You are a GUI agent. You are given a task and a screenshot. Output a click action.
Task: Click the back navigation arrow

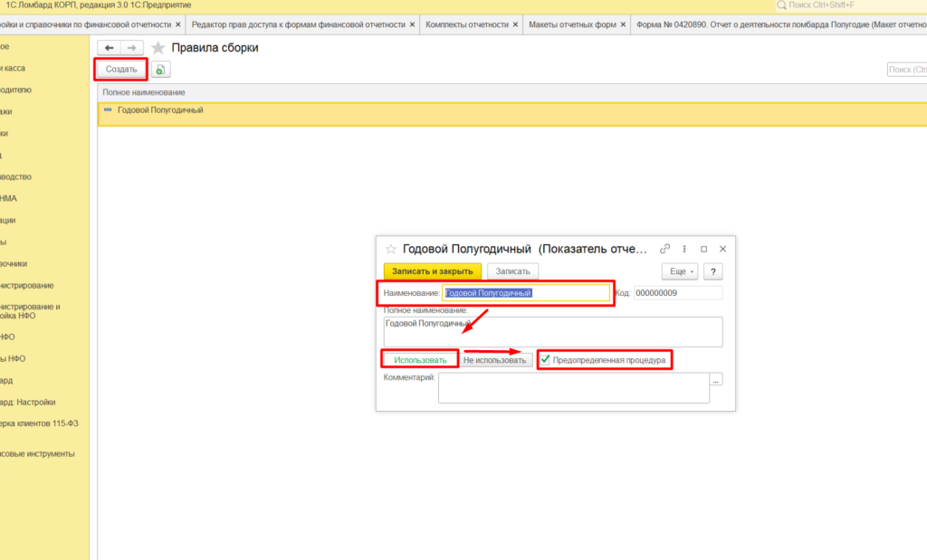point(110,48)
